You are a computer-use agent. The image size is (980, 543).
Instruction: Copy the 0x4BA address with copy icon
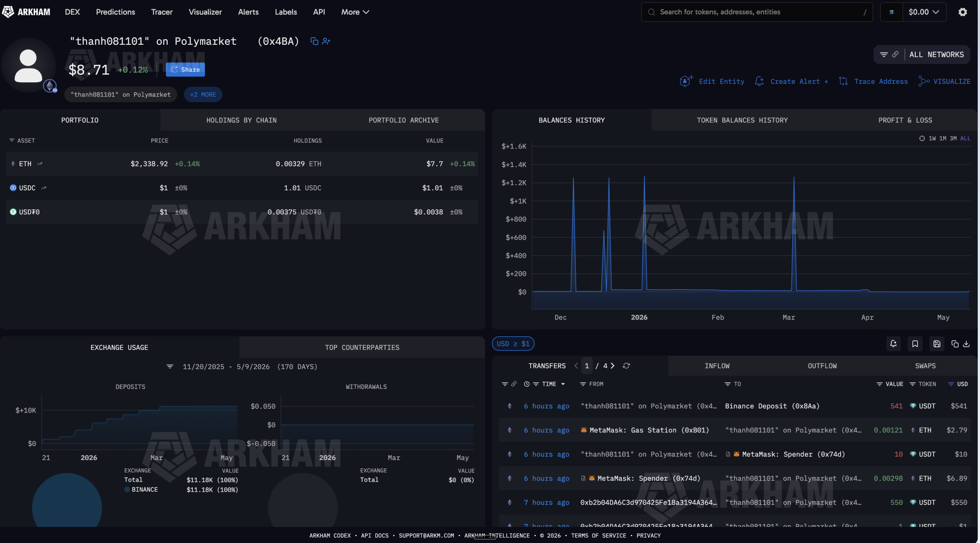[x=314, y=41]
